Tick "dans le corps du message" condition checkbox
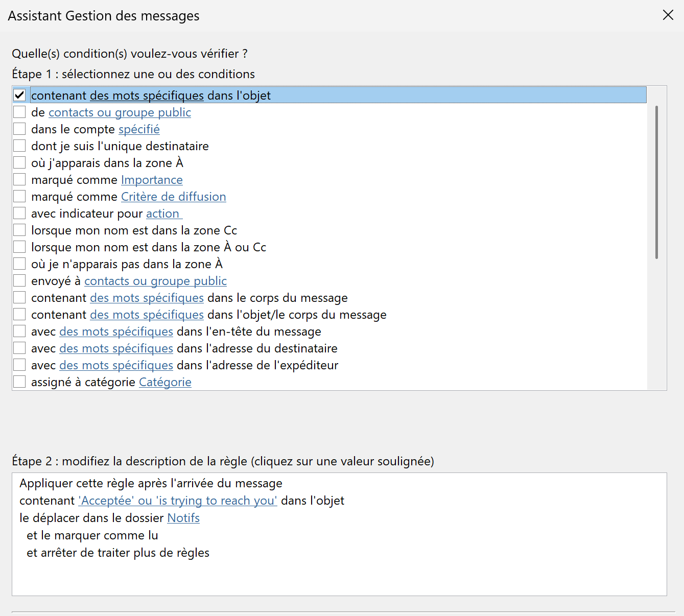 pos(19,297)
